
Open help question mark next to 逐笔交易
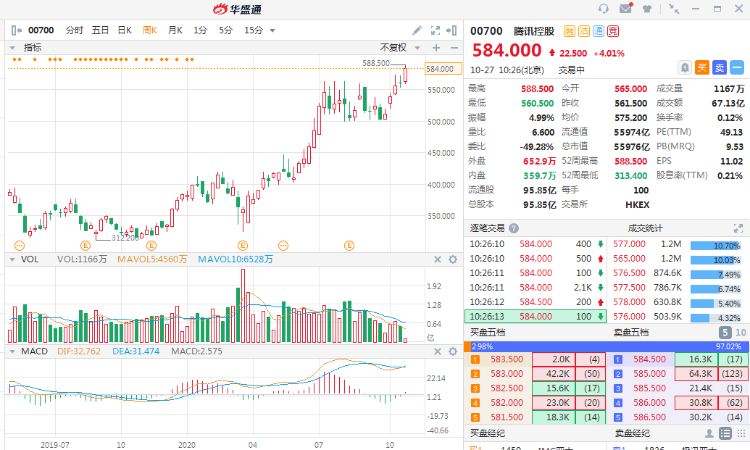pyautogui.click(x=514, y=228)
